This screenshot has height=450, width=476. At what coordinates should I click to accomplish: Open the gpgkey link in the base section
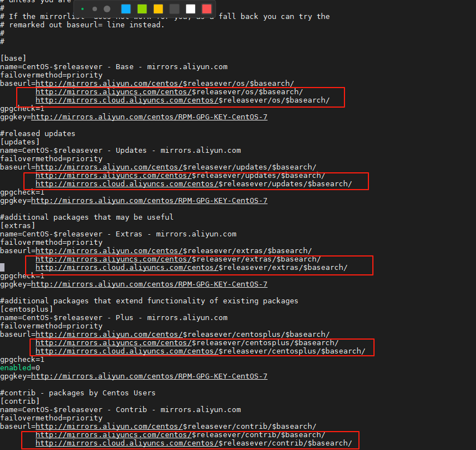[x=149, y=117]
